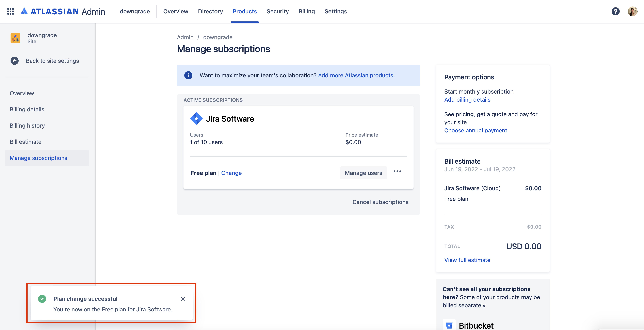Open the user profile avatar
Image resolution: width=644 pixels, height=330 pixels.
[x=632, y=11]
